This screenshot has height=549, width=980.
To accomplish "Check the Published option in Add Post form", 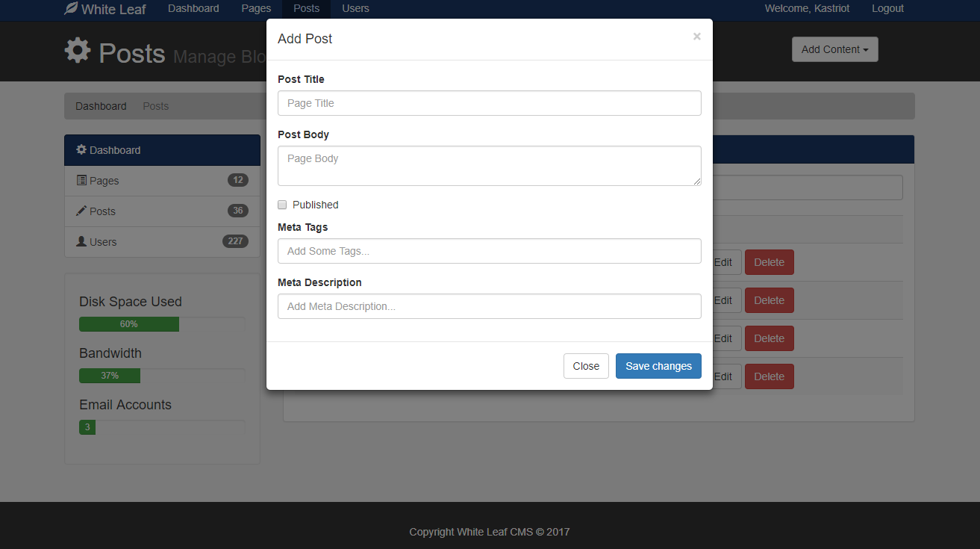I will coord(282,204).
